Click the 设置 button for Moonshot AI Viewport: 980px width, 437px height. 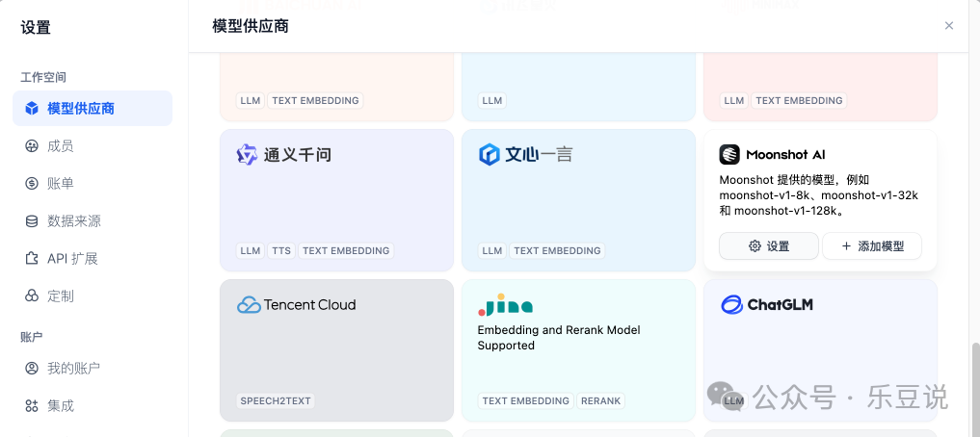pos(769,246)
